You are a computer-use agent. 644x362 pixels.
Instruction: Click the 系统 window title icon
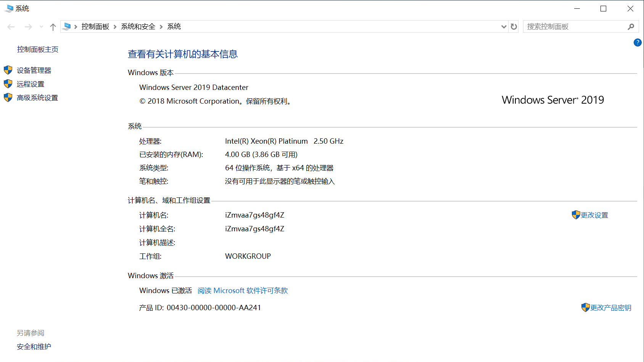click(x=9, y=8)
